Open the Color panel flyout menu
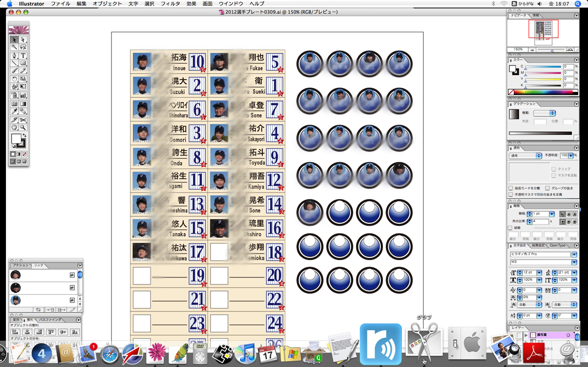Image resolution: width=588 pixels, height=367 pixels. point(576,60)
